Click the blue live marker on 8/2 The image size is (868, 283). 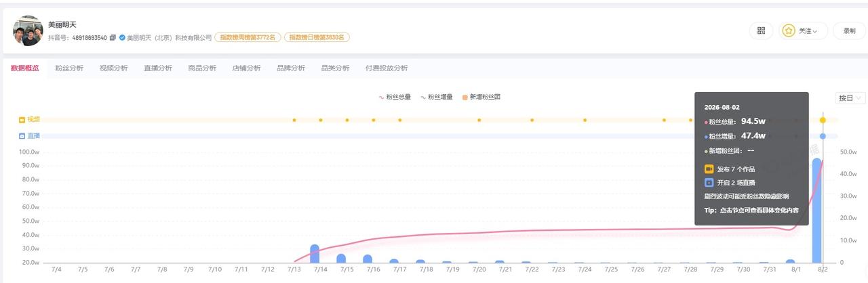pos(823,136)
